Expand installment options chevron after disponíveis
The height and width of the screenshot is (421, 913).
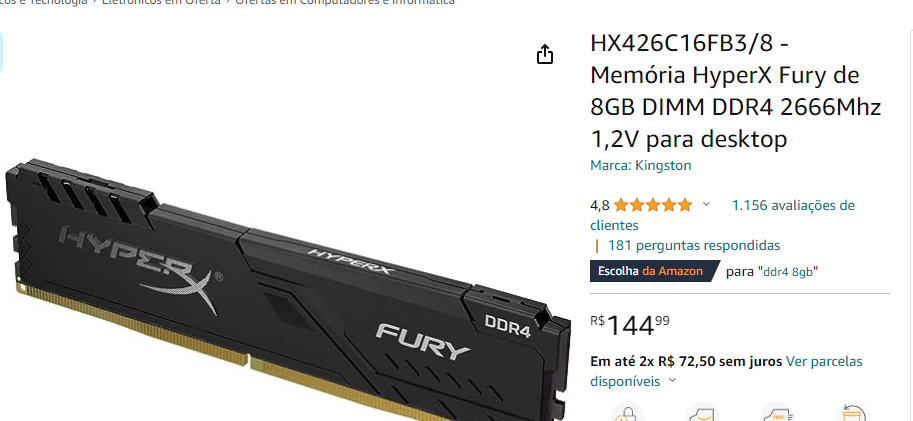pyautogui.click(x=673, y=381)
